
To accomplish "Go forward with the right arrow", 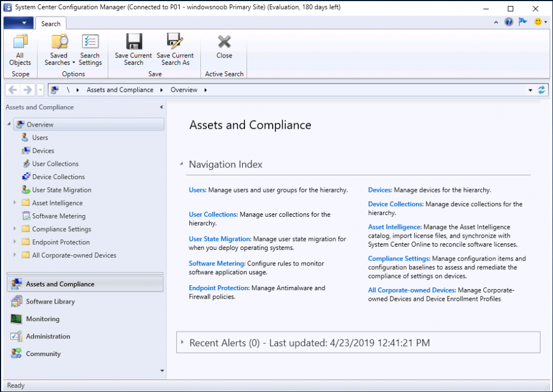I will pos(28,90).
